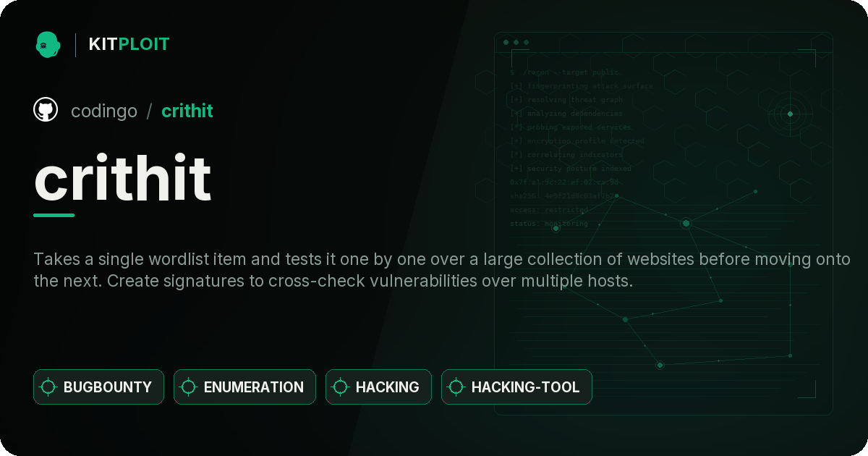Click crosshair icon in HACKING tag
This screenshot has height=456, width=868.
click(341, 387)
